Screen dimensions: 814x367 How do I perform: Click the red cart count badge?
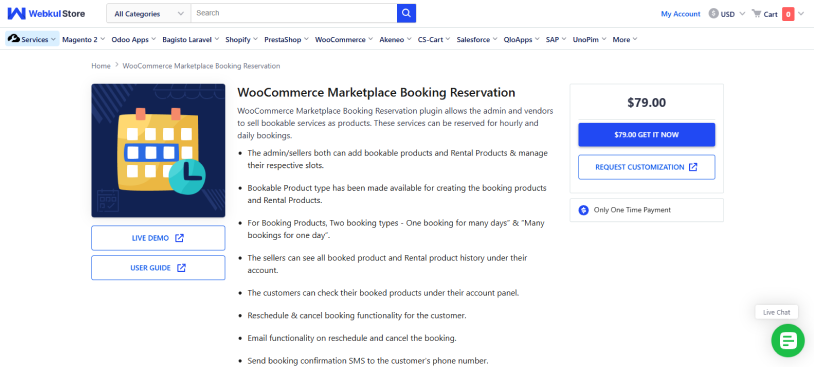788,14
